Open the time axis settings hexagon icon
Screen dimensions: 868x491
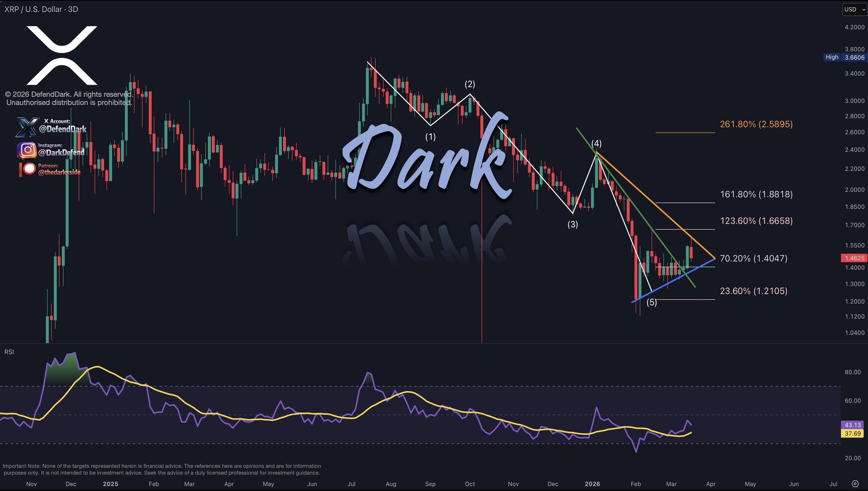(x=855, y=484)
